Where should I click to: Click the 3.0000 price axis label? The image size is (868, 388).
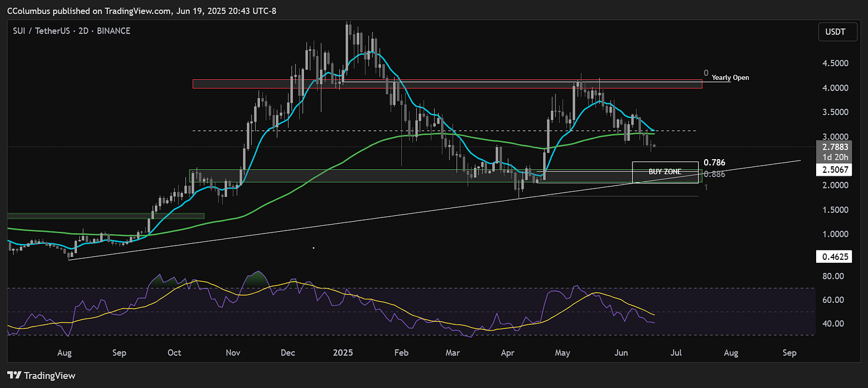[x=835, y=136]
